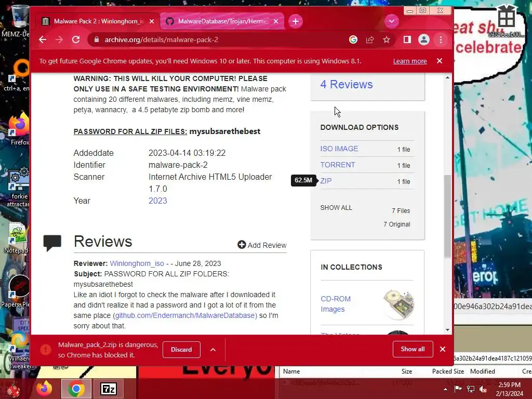Open the taskbar clock showing 2:59 PM
This screenshot has width=532, height=399.
point(509,389)
